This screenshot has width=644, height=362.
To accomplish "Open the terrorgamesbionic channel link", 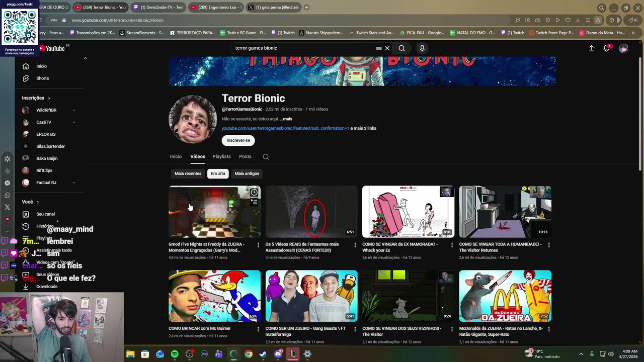I will pyautogui.click(x=285, y=128).
